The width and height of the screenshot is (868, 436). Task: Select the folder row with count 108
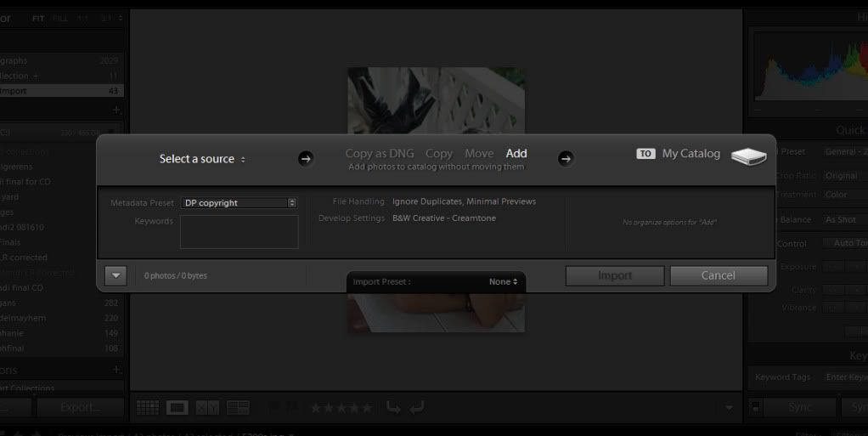click(x=61, y=348)
